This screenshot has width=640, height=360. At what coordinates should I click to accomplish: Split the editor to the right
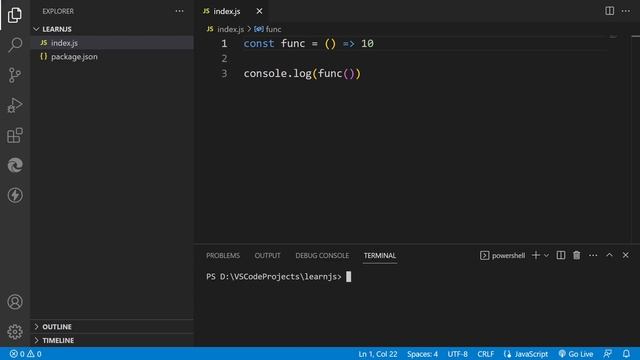(x=609, y=11)
